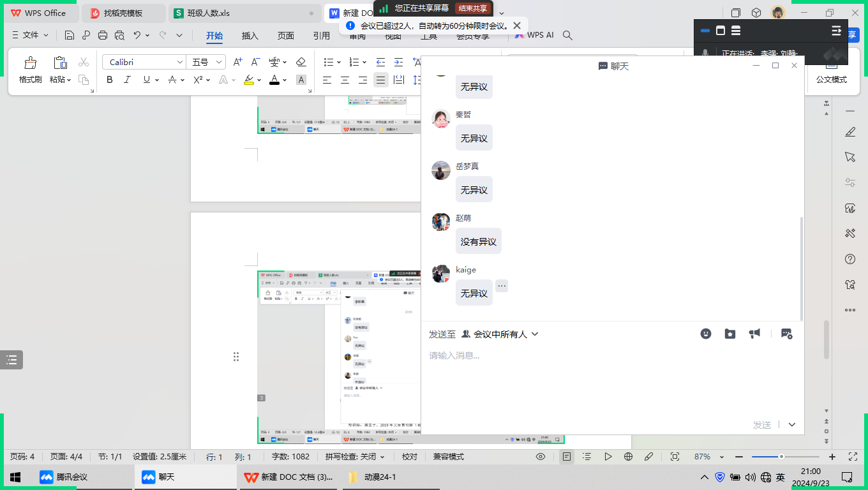Expand the Calibri font name dropdown
Image resolution: width=868 pixels, height=490 pixels.
pyautogui.click(x=180, y=62)
